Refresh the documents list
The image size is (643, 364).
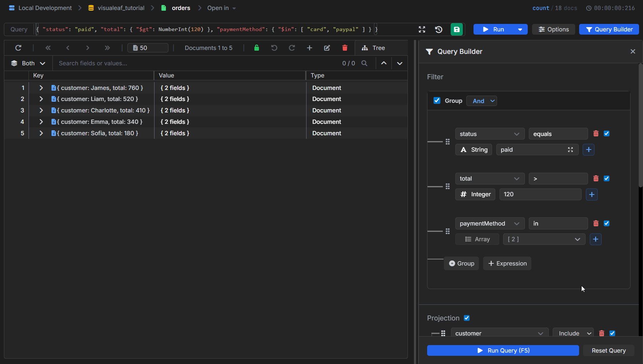(18, 48)
